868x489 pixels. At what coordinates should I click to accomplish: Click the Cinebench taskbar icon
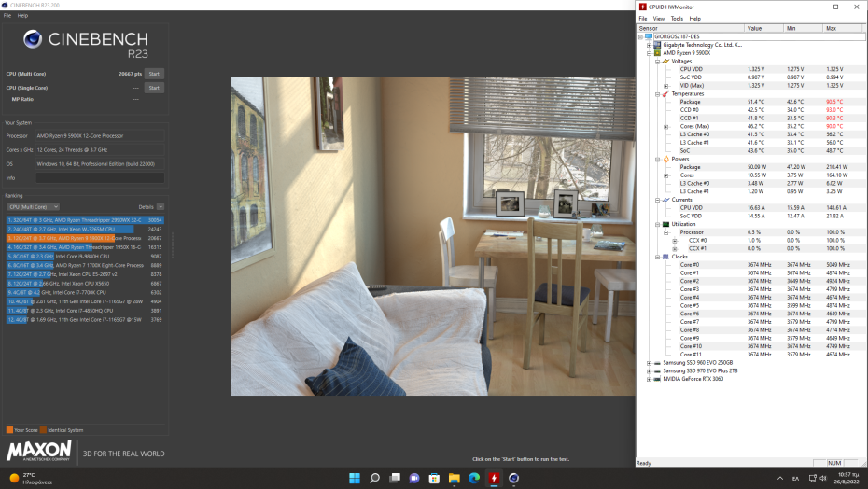(514, 478)
